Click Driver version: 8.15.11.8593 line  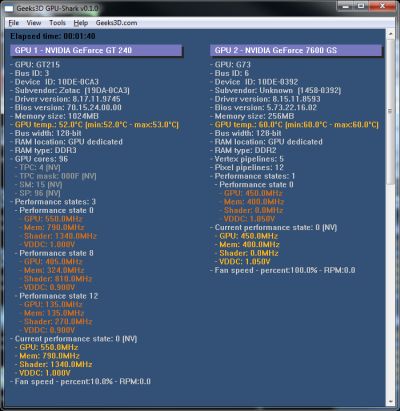265,99
